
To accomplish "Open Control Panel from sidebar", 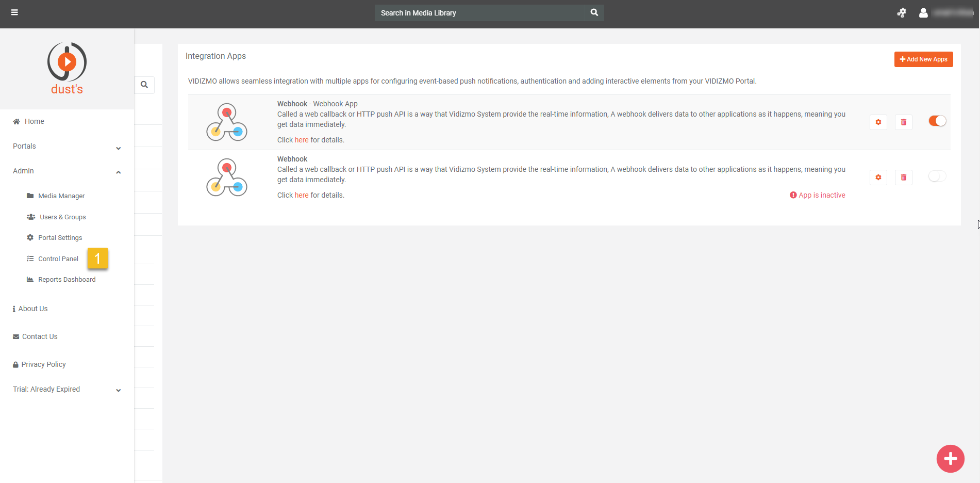I will coord(58,259).
